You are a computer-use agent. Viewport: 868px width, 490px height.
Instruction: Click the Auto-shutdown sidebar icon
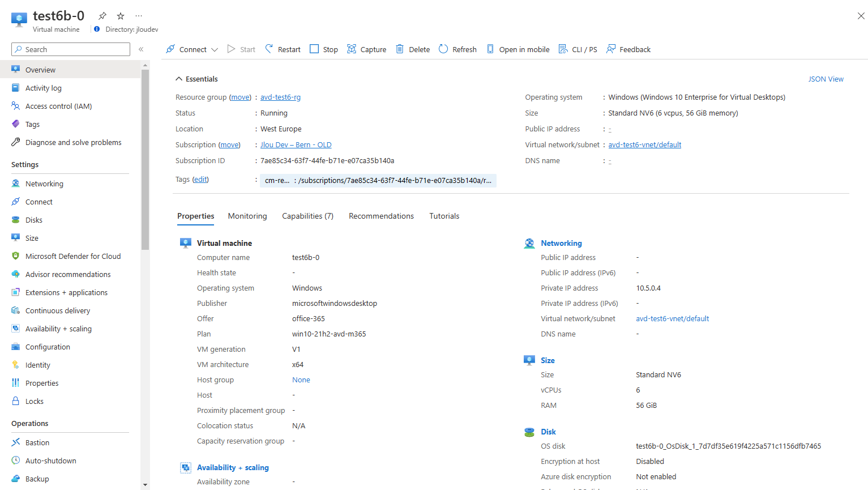pos(16,461)
